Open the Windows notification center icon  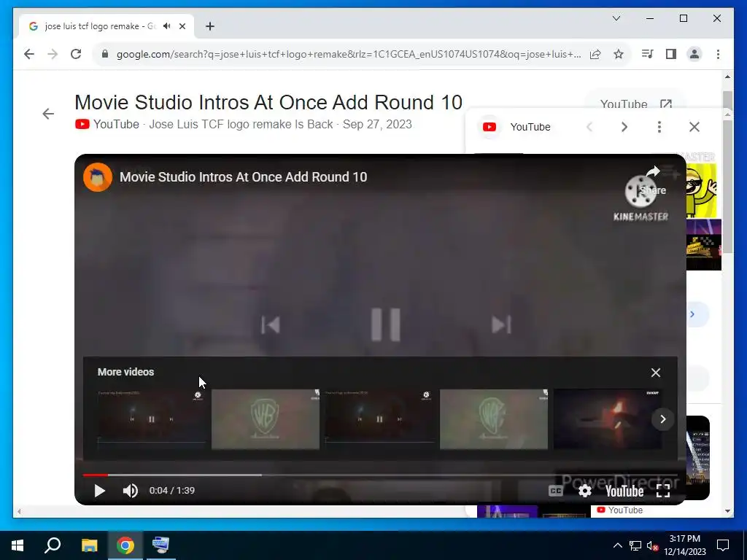point(723,545)
